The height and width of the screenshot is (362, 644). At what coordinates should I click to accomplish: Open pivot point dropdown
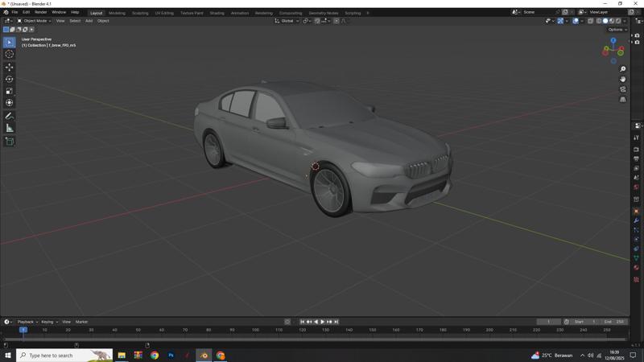[x=307, y=21]
